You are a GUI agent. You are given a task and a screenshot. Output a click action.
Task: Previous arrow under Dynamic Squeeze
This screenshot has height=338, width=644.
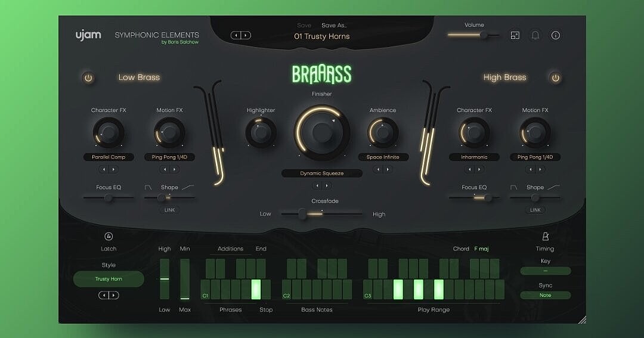[x=317, y=185]
